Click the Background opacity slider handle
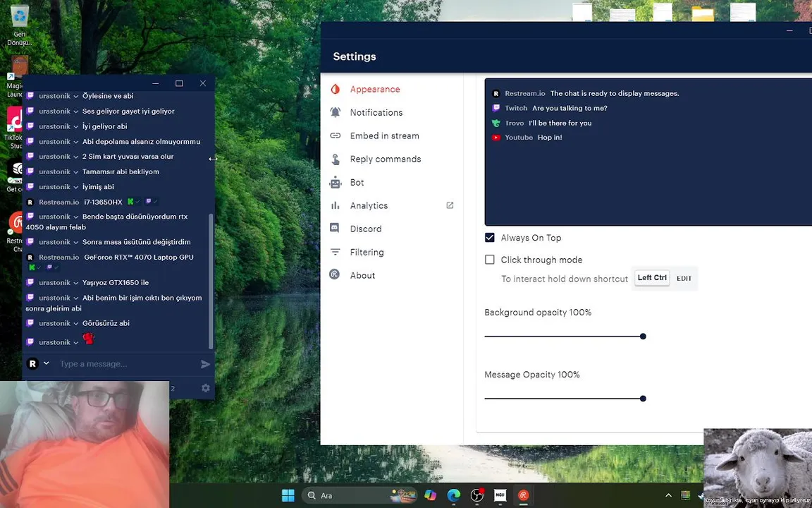The height and width of the screenshot is (508, 812). coord(643,337)
